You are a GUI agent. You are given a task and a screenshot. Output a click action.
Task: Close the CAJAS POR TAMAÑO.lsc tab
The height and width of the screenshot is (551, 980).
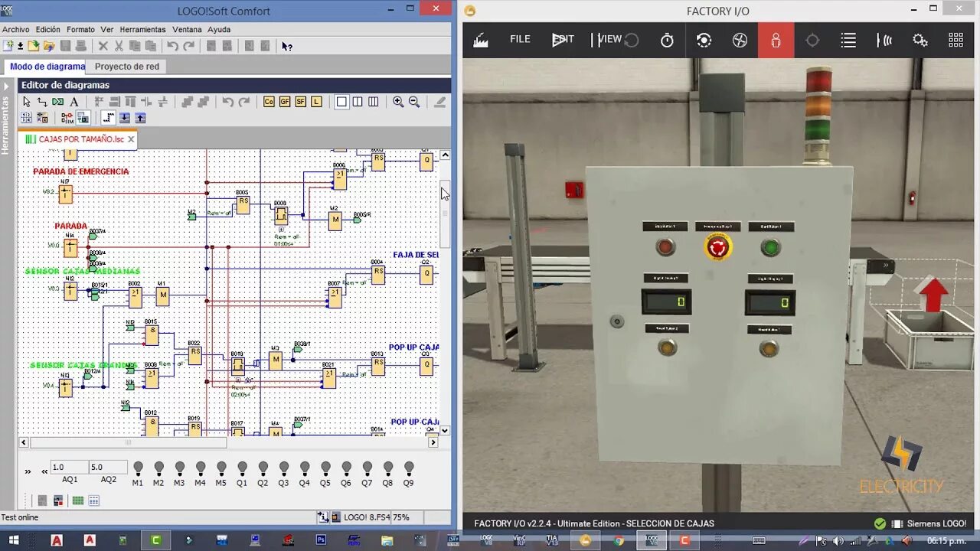click(131, 139)
